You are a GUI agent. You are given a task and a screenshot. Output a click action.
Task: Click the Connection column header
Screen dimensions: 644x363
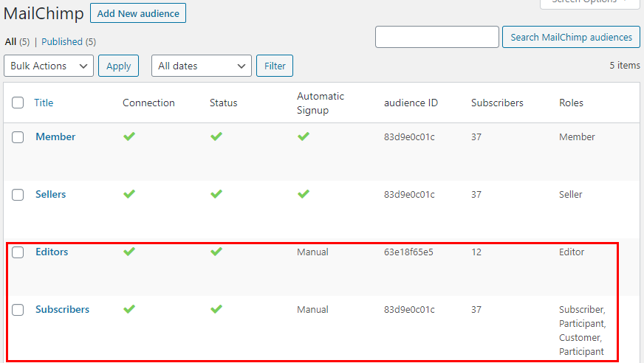click(148, 103)
